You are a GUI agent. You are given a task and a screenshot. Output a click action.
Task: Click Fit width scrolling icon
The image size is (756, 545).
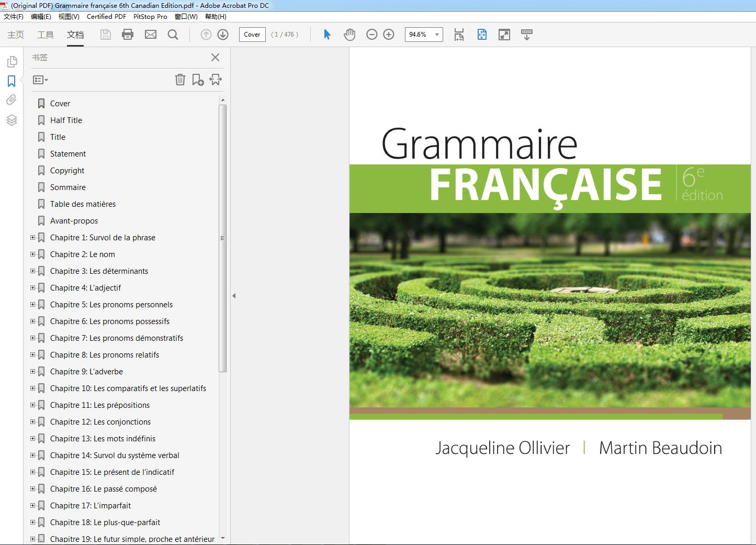tap(459, 35)
